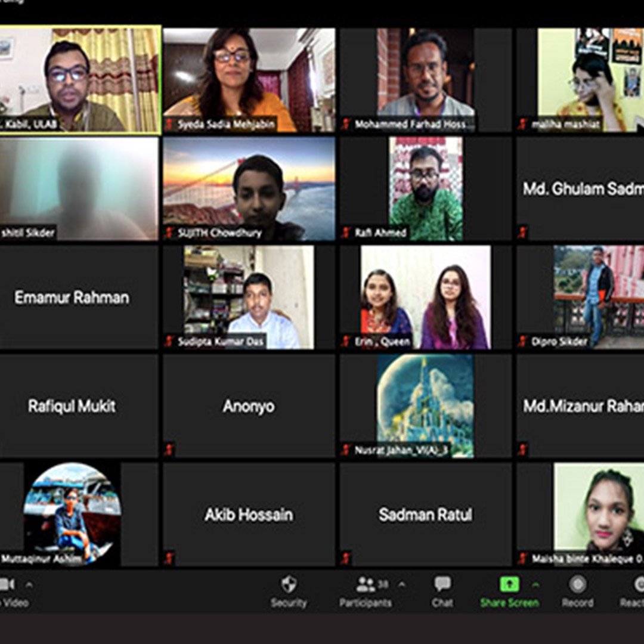This screenshot has height=644, width=644.
Task: Click muted mic icon beside Erin, Queen
Action: tap(346, 341)
